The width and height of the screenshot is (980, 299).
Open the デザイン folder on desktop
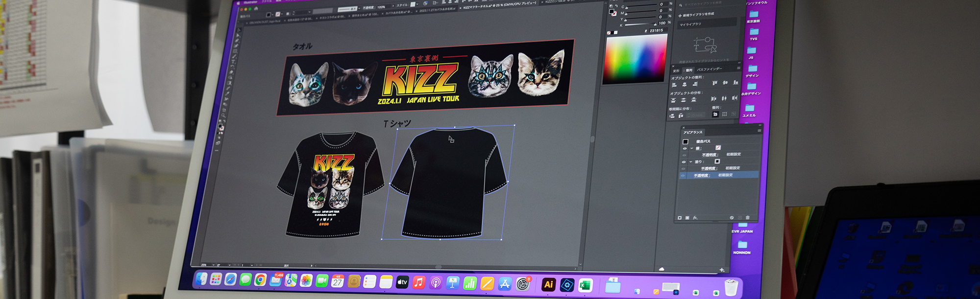[753, 71]
